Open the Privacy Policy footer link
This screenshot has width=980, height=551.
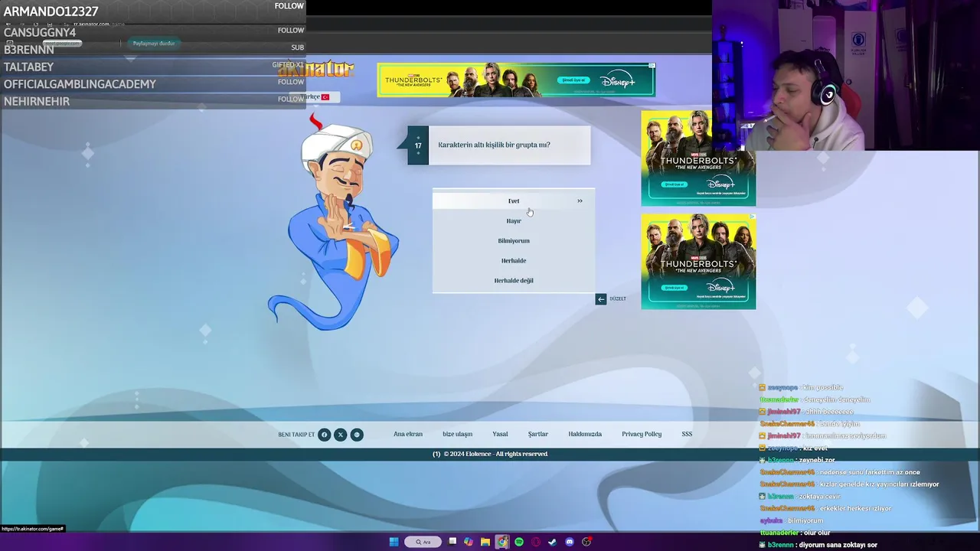tap(642, 434)
